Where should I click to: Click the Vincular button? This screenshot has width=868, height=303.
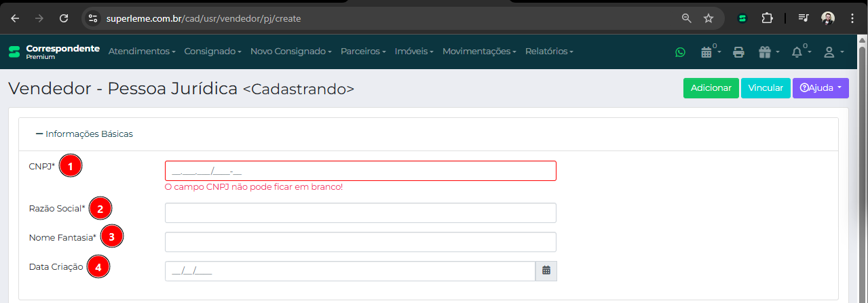(x=766, y=88)
